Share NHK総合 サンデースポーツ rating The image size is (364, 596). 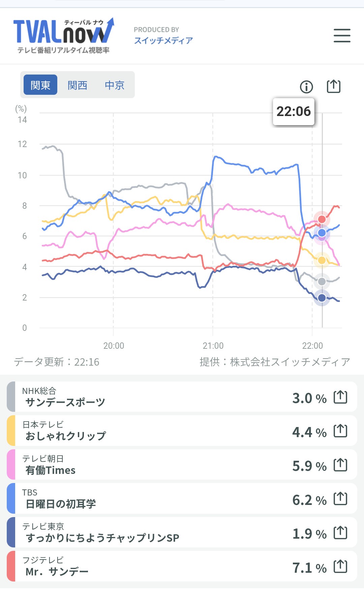(x=340, y=397)
